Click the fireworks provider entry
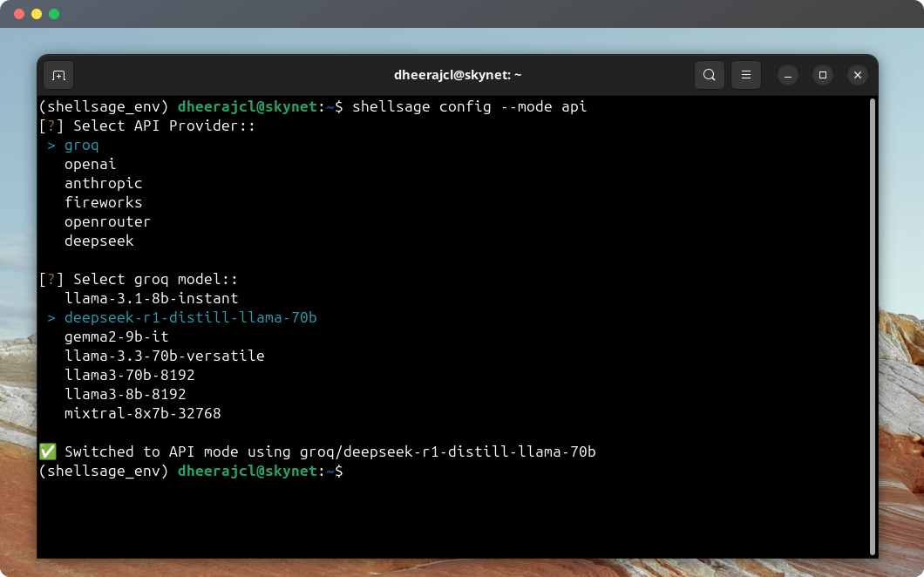Viewport: 924px width, 577px height. [x=103, y=202]
